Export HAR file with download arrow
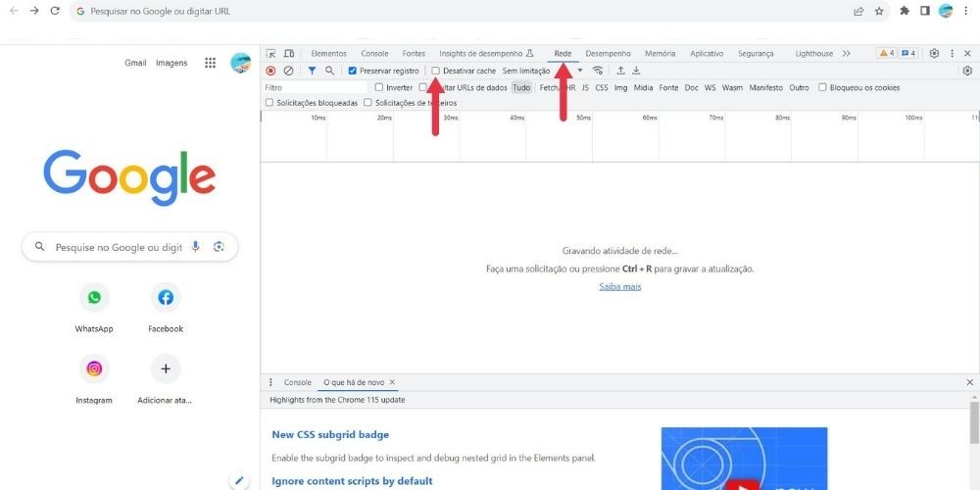 636,71
